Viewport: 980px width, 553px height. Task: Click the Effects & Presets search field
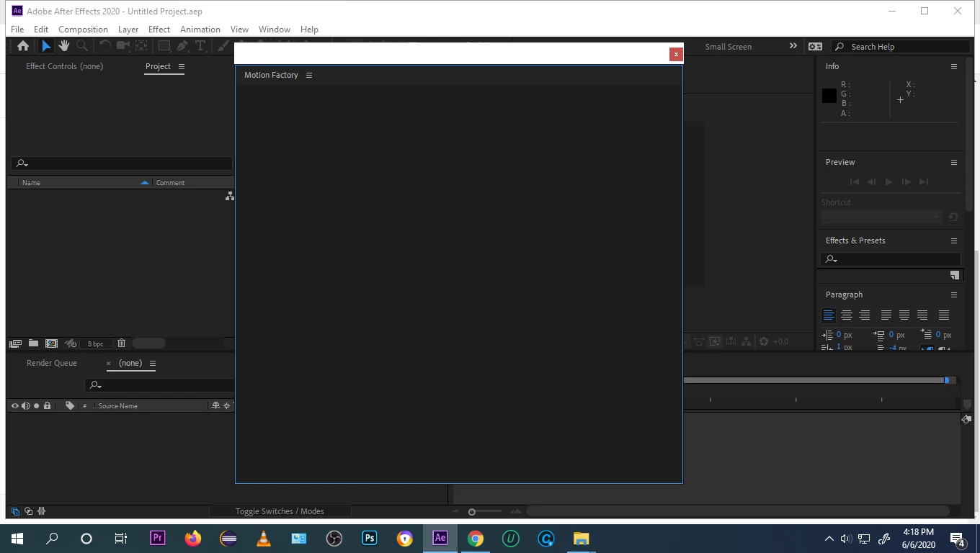point(891,259)
